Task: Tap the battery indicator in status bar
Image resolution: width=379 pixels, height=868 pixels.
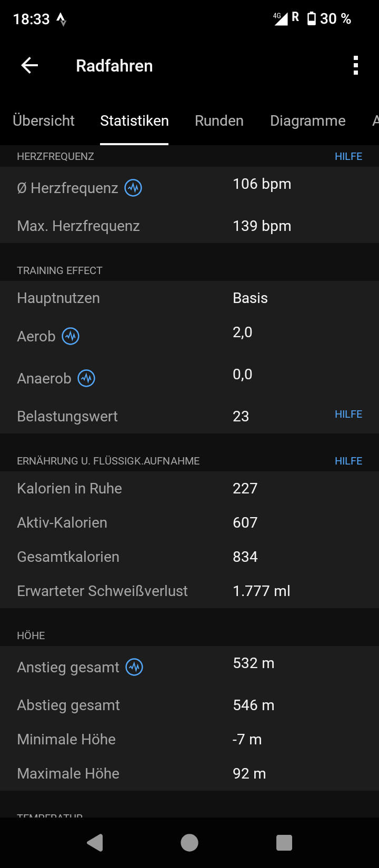Action: pos(312,19)
